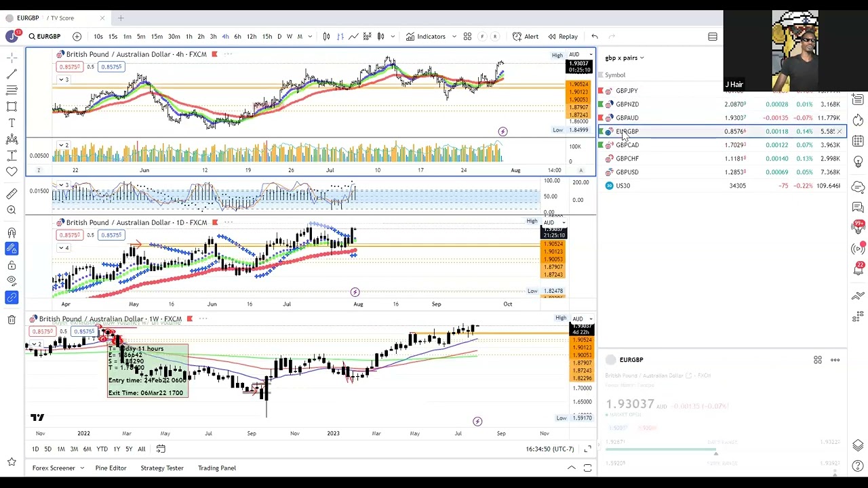Viewport: 868px width, 488px height.
Task: Activate the zoom in magnifier tool
Action: (x=12, y=210)
